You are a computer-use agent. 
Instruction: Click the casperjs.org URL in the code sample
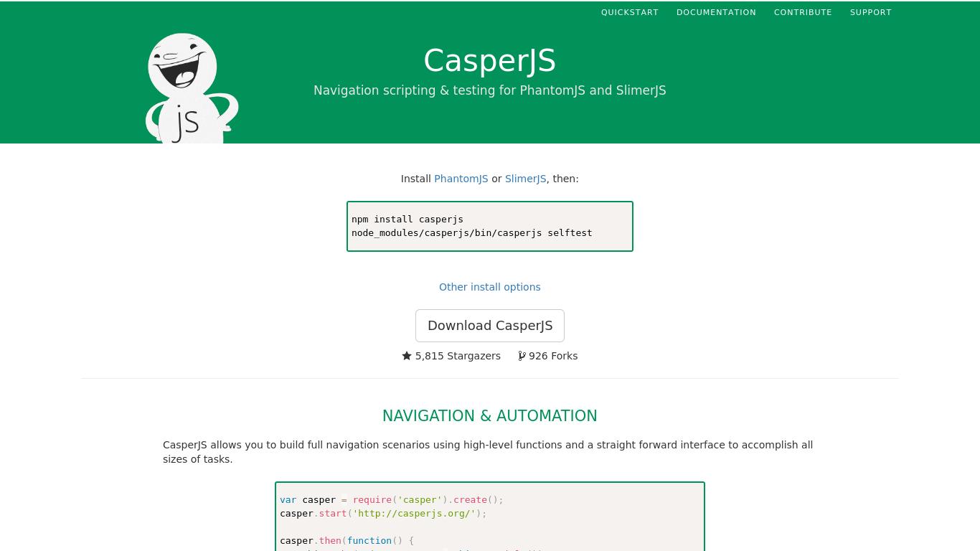pos(415,513)
